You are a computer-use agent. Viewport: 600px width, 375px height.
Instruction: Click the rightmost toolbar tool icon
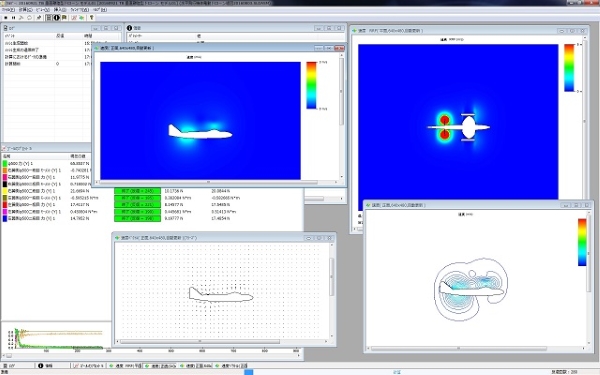(92, 18)
